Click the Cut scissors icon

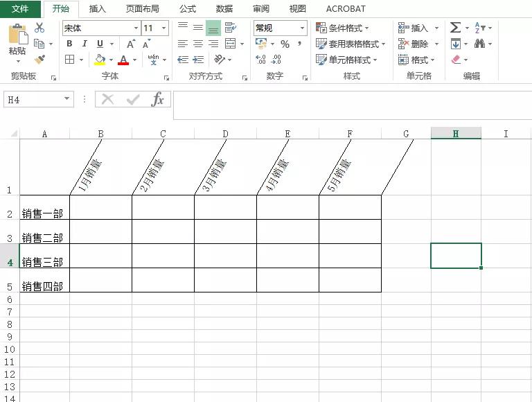click(39, 28)
